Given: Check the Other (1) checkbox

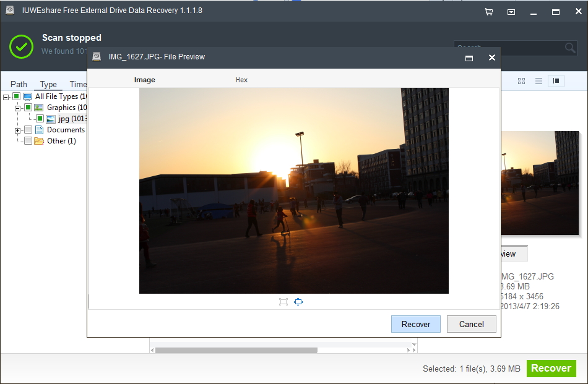Looking at the screenshot, I should point(28,141).
